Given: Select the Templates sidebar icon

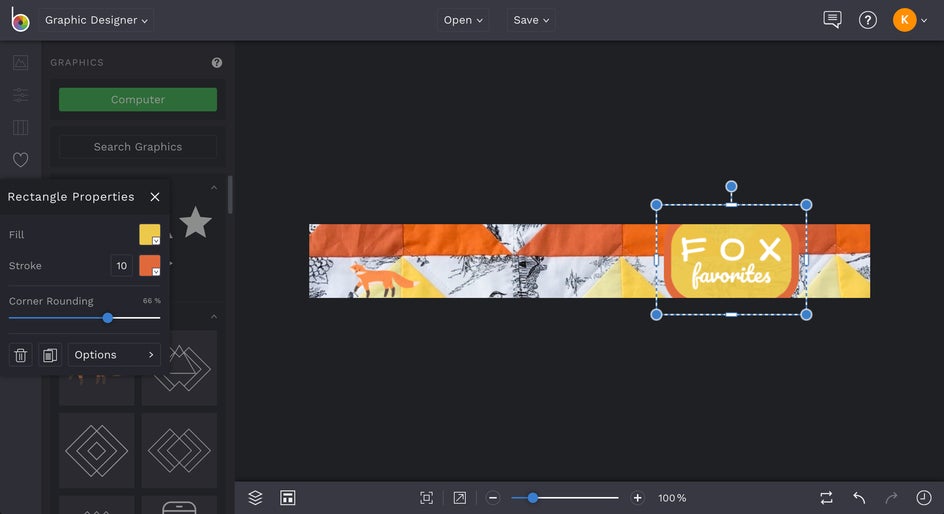Looking at the screenshot, I should 20,128.
